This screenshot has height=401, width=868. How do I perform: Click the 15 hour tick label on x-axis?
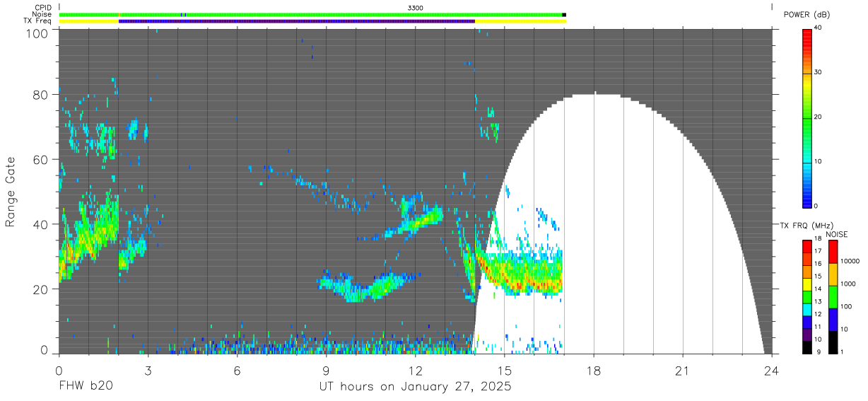(504, 370)
